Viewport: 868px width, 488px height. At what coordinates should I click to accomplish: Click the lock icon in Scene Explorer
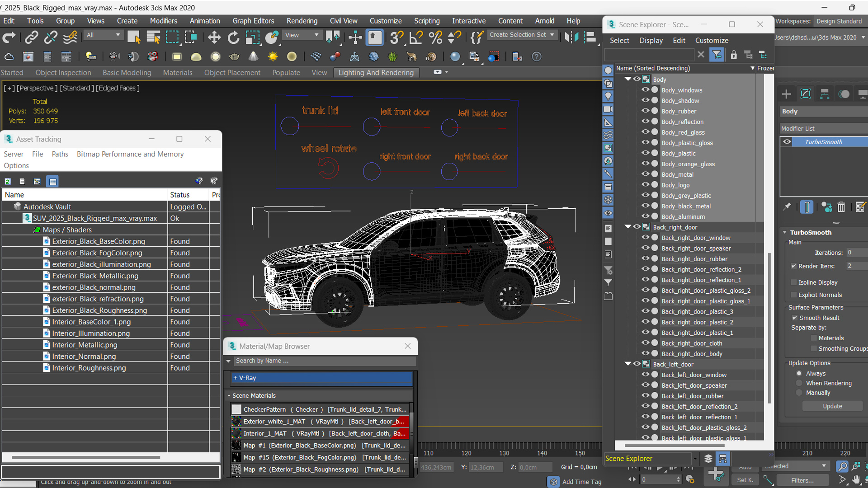coord(734,55)
